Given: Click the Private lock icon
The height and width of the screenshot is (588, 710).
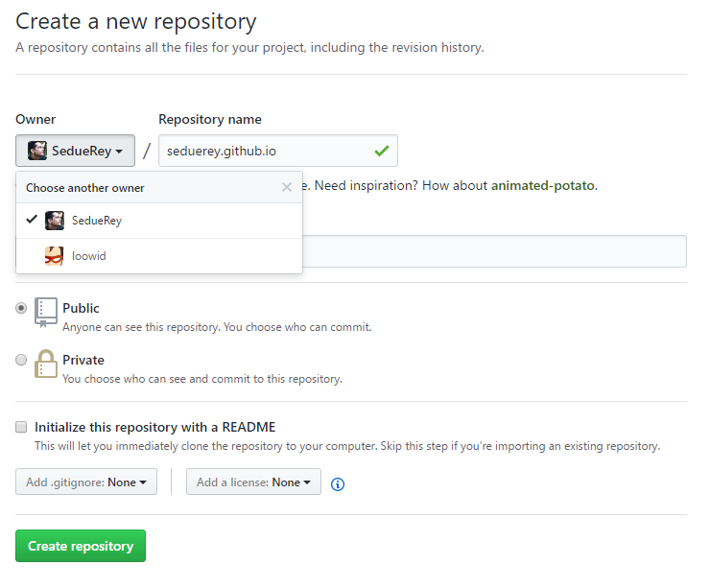Looking at the screenshot, I should coord(46,364).
